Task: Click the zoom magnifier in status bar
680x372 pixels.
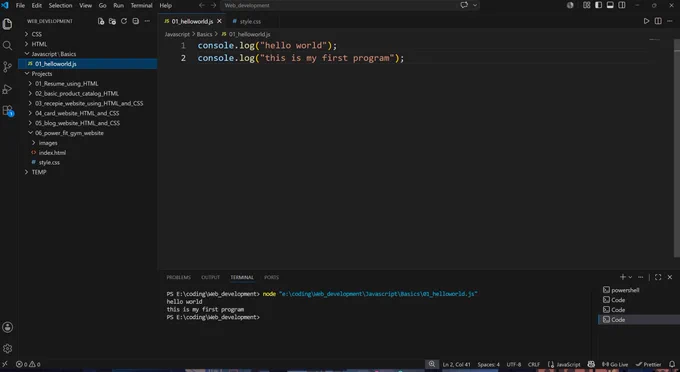Action: click(x=432, y=364)
